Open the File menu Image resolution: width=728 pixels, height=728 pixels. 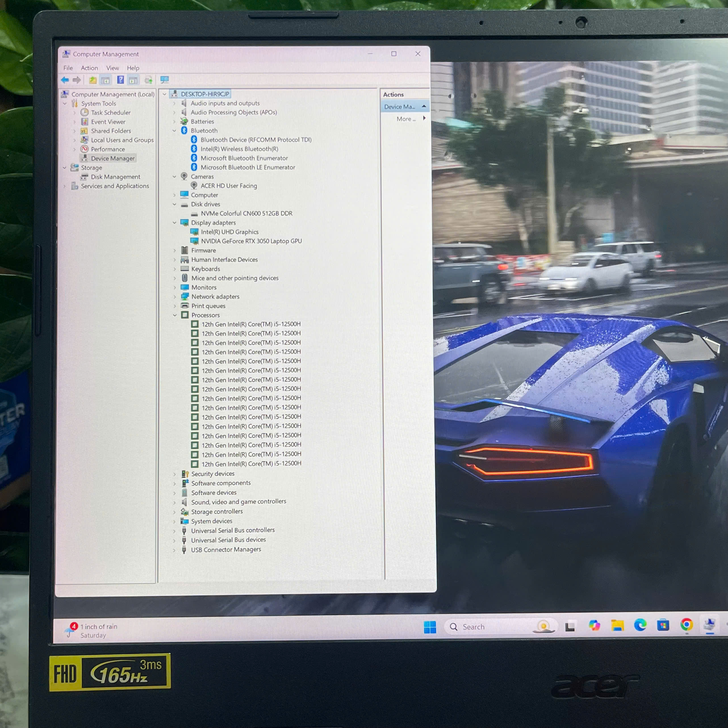68,68
